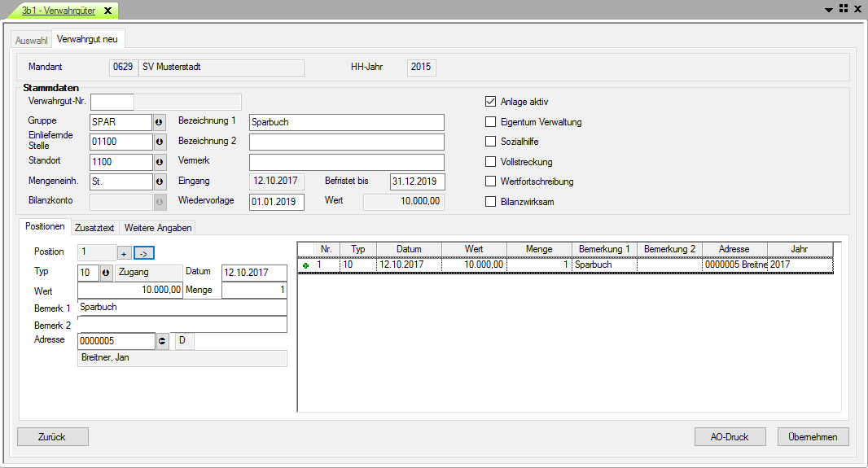Close the 3b1 - Verwahrgüter tab
Image resolution: width=868 pixels, height=468 pixels.
point(107,11)
